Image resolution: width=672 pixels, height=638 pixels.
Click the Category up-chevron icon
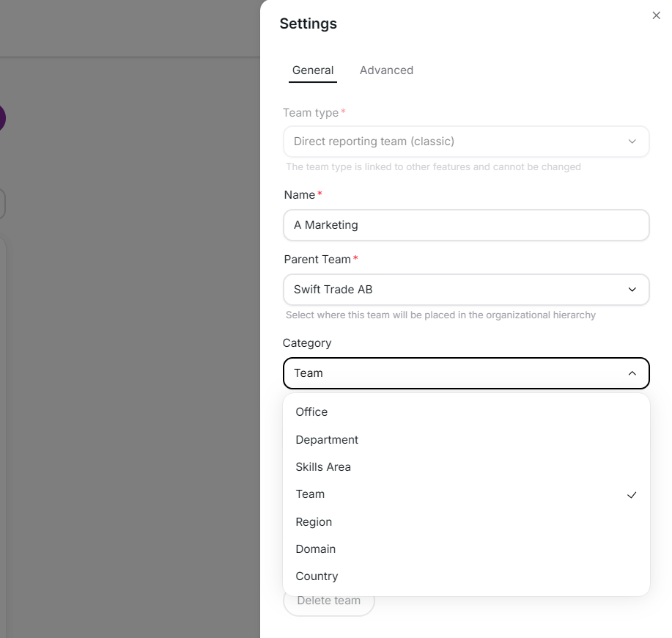click(632, 373)
